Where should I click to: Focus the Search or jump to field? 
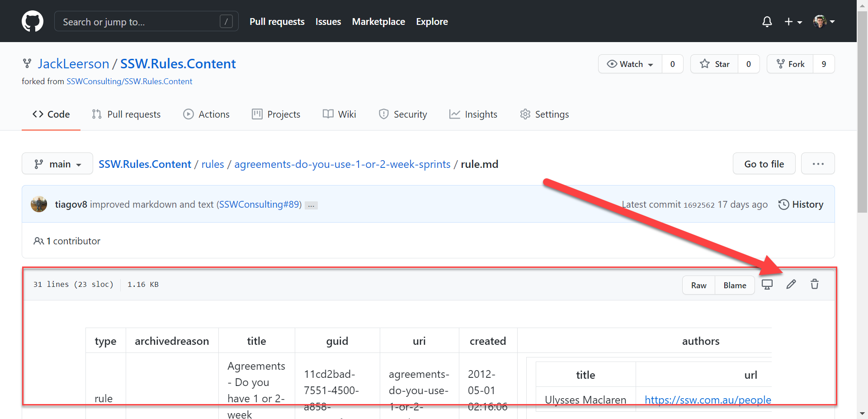[x=146, y=21]
